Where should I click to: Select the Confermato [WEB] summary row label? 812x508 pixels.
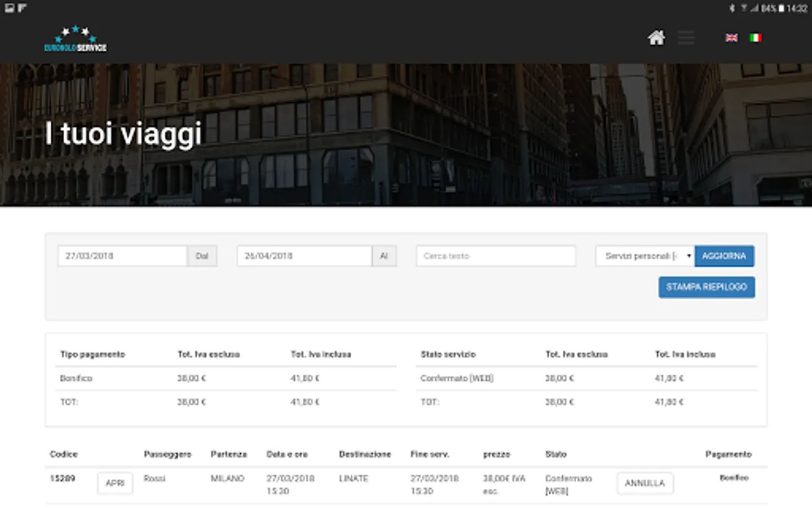tap(457, 378)
